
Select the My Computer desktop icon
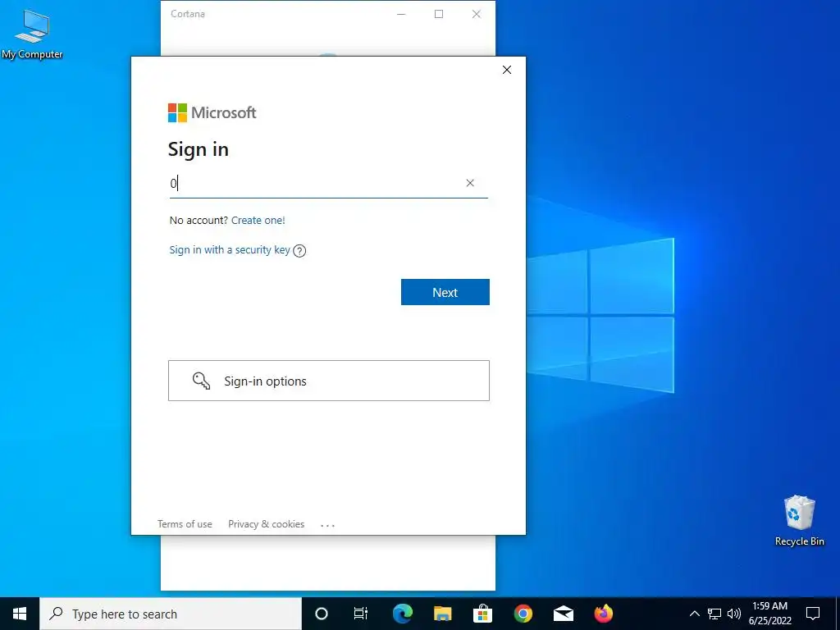pyautogui.click(x=32, y=34)
